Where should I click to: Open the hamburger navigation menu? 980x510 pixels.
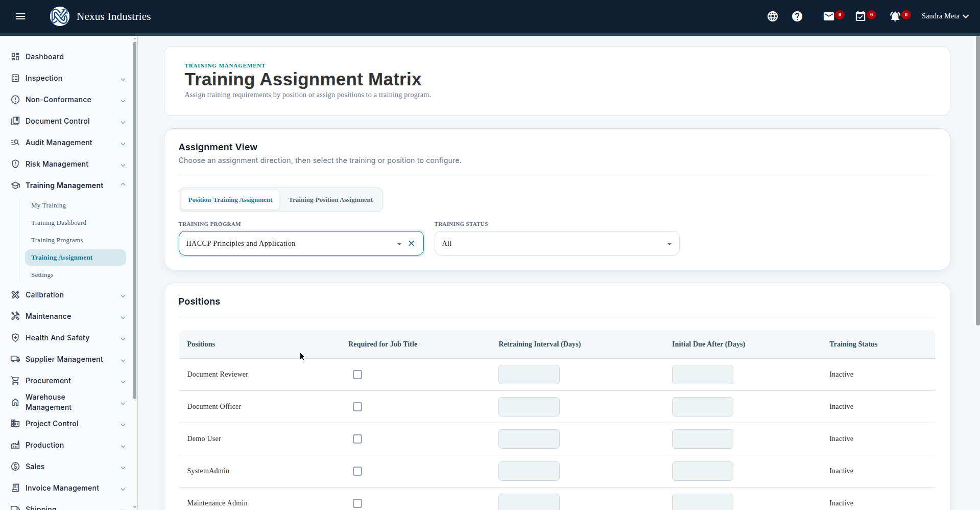tap(20, 16)
